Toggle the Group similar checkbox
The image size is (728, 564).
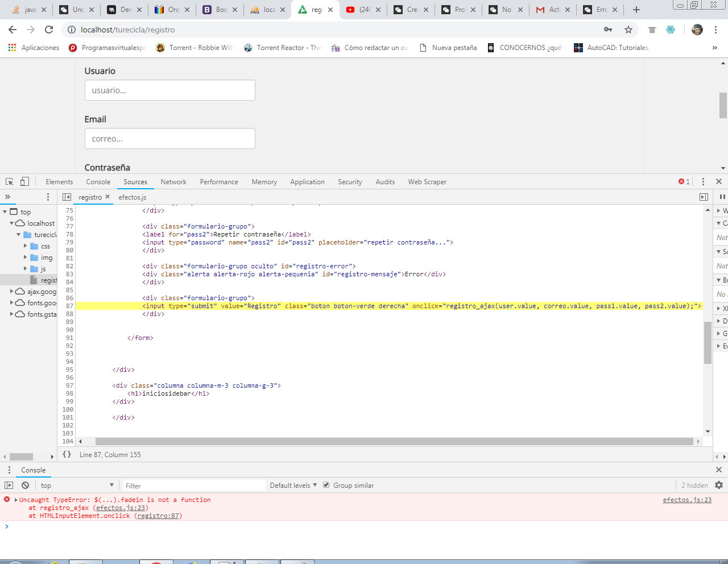(x=326, y=485)
